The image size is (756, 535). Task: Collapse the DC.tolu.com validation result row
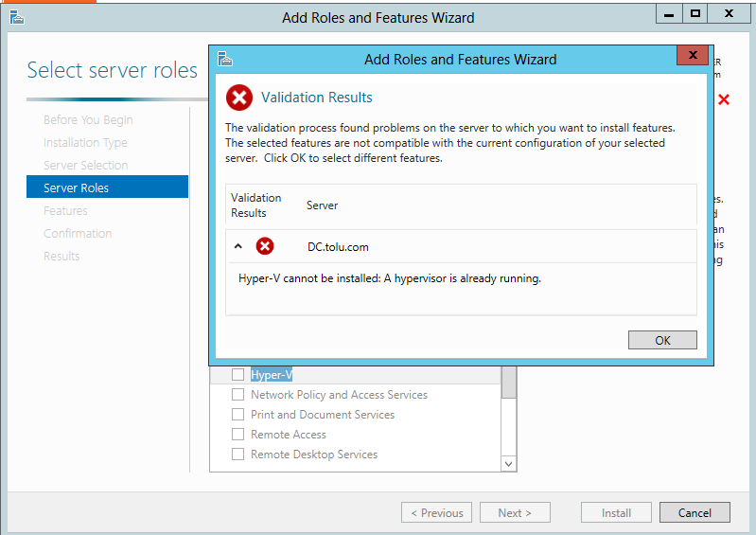pyautogui.click(x=237, y=246)
